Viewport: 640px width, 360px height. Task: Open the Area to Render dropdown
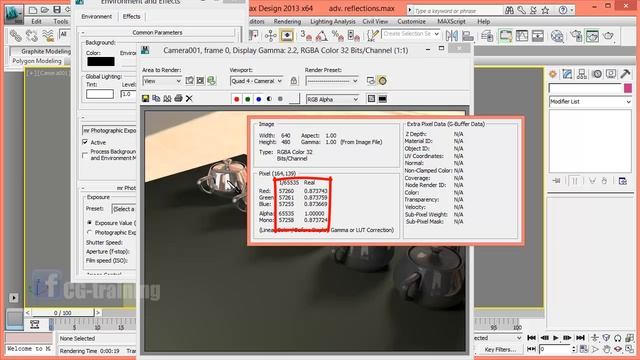[x=162, y=81]
